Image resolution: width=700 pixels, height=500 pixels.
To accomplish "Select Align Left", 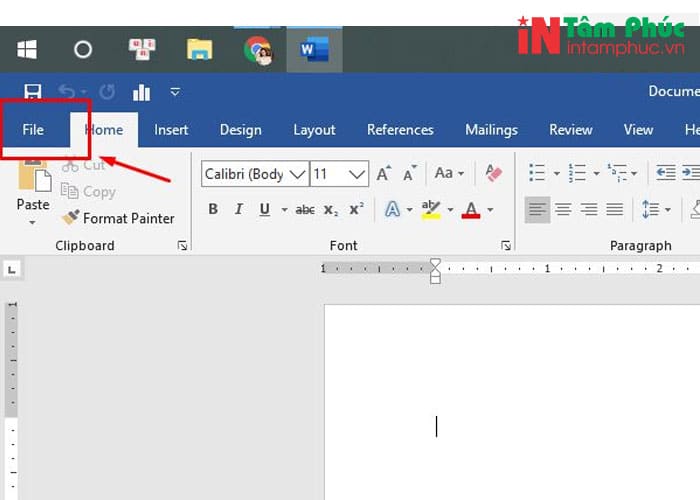I will (537, 209).
